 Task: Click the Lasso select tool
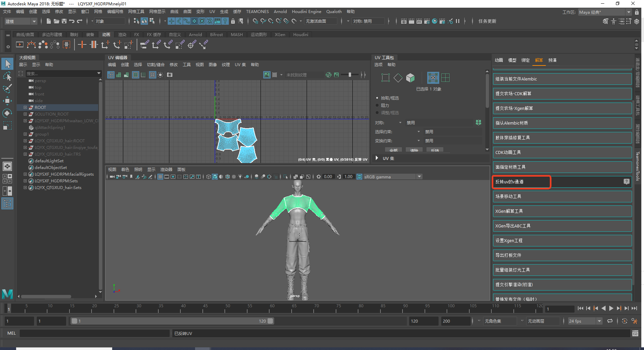pyautogui.click(x=7, y=76)
